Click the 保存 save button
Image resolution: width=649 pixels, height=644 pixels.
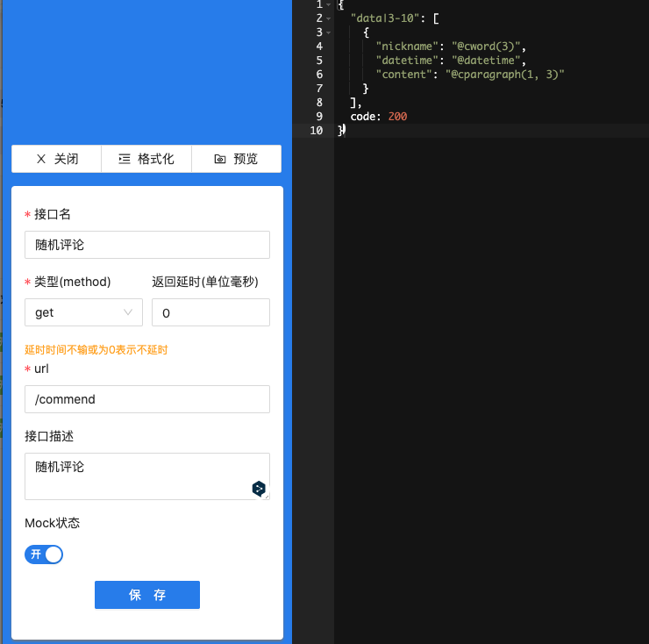[x=147, y=595]
